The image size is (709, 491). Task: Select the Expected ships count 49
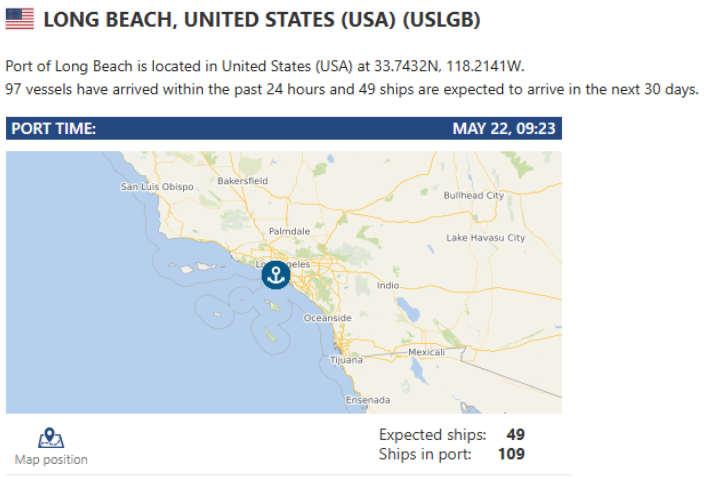pos(515,434)
